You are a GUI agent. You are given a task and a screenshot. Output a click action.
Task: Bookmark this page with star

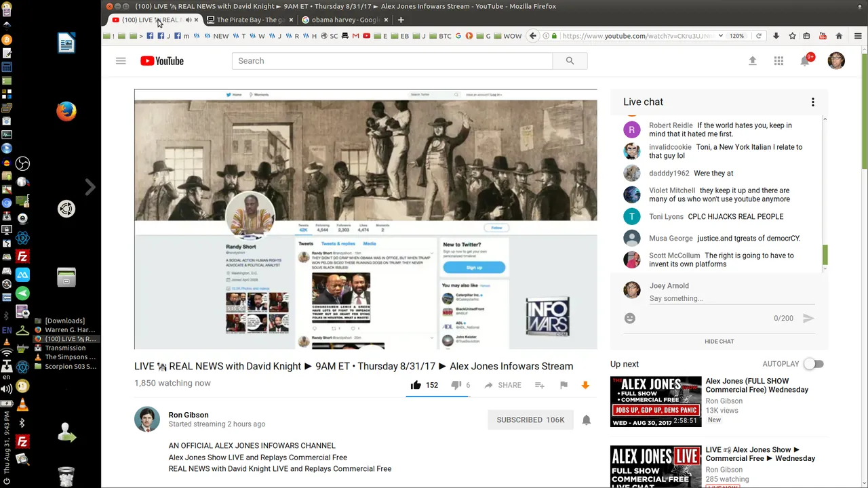[x=791, y=36]
